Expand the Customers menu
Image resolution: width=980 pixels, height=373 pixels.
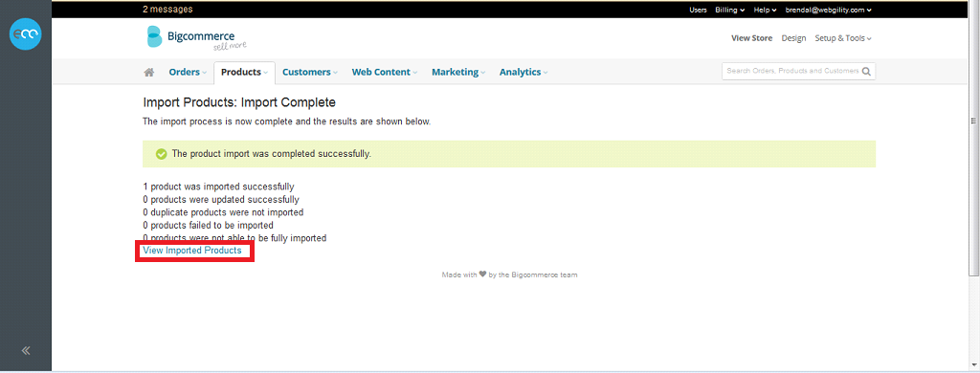(309, 72)
